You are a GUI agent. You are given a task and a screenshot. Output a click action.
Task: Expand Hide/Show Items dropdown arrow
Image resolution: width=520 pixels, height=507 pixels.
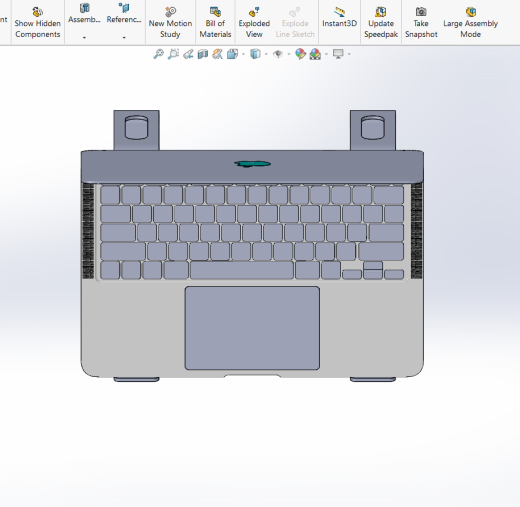click(x=289, y=54)
